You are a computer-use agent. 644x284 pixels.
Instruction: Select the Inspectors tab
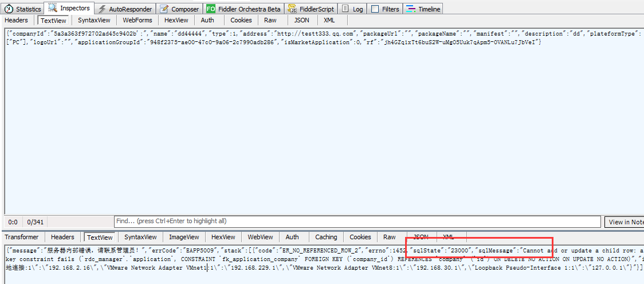tap(69, 8)
